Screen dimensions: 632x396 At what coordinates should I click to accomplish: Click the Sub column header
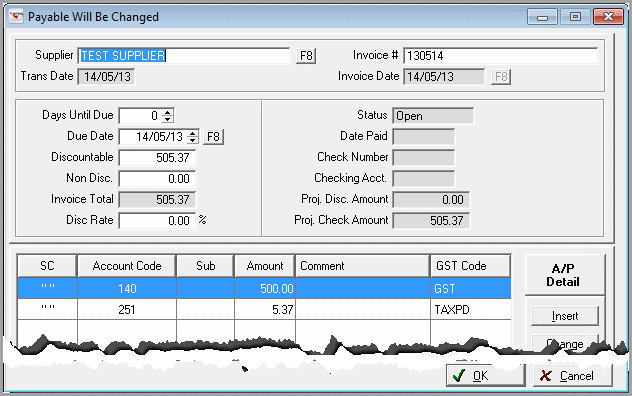[x=206, y=266]
